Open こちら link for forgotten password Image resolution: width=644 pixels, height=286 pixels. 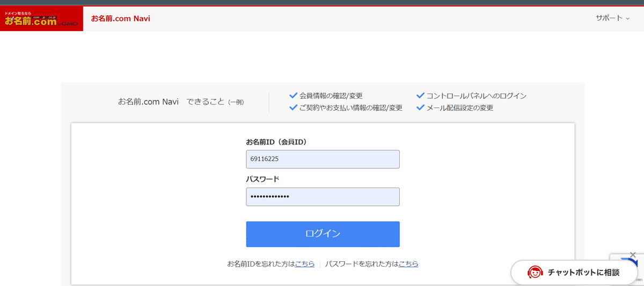[408, 264]
